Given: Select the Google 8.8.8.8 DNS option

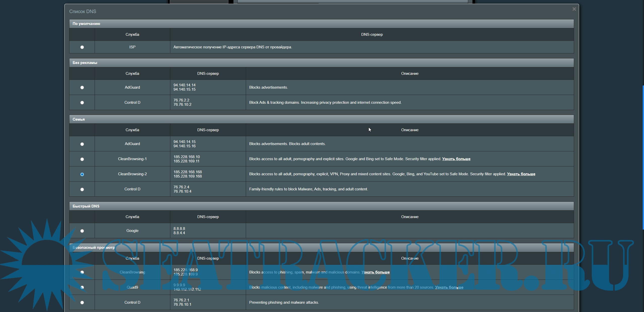Looking at the screenshot, I should pyautogui.click(x=82, y=231).
